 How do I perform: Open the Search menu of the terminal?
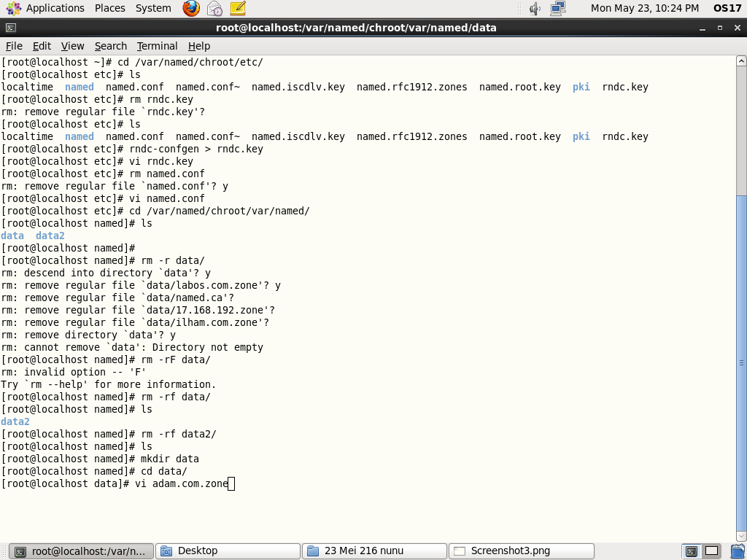point(110,45)
